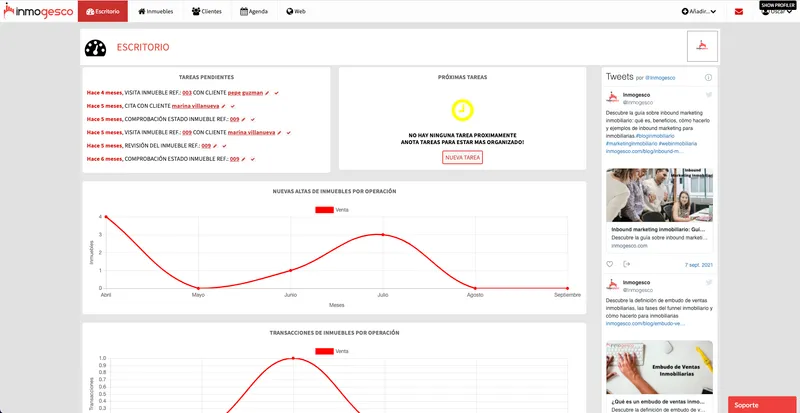Edit the Revisión del inmueble ref 009 task
The image size is (800, 413).
(215, 146)
